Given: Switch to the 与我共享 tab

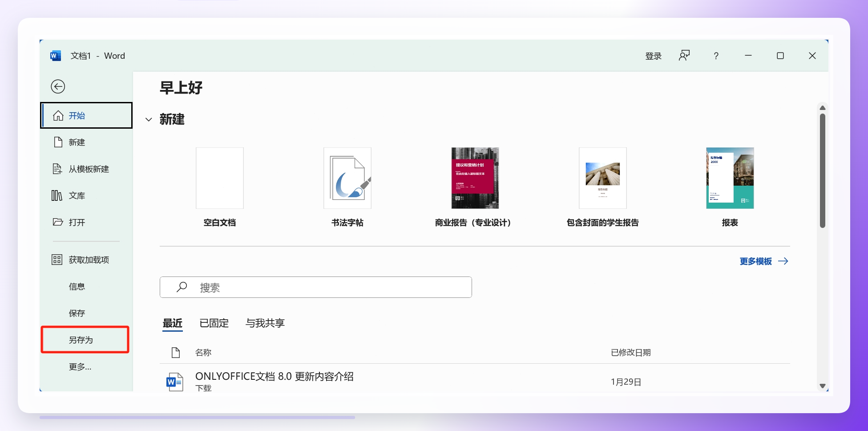Looking at the screenshot, I should coord(265,323).
